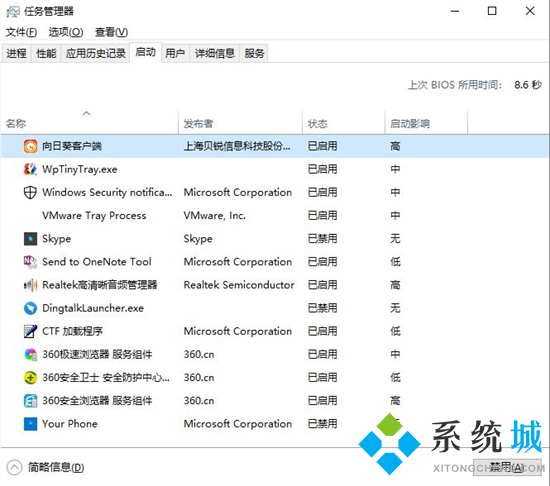Collapse to 简略信息(D) view
Viewport: 550px width, 486px height.
click(x=46, y=467)
